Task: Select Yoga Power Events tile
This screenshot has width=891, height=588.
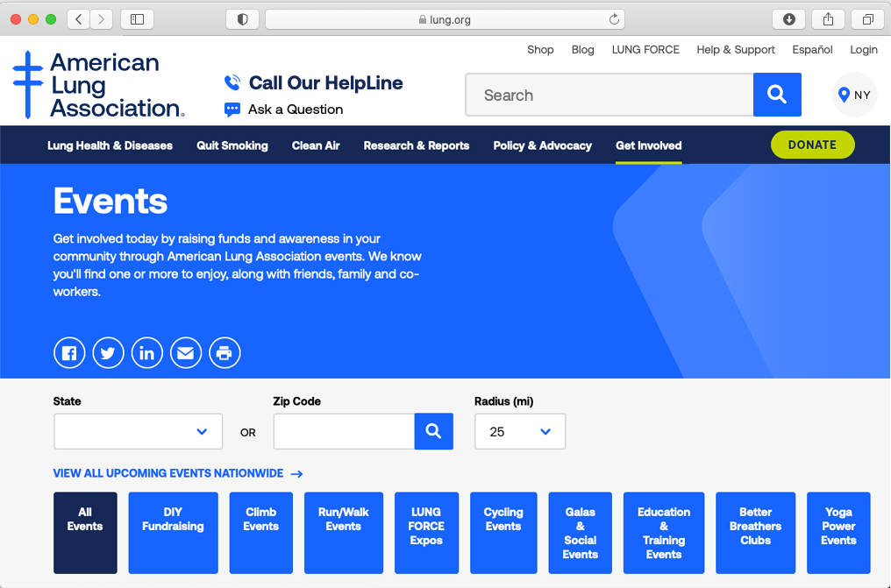Action: (838, 533)
